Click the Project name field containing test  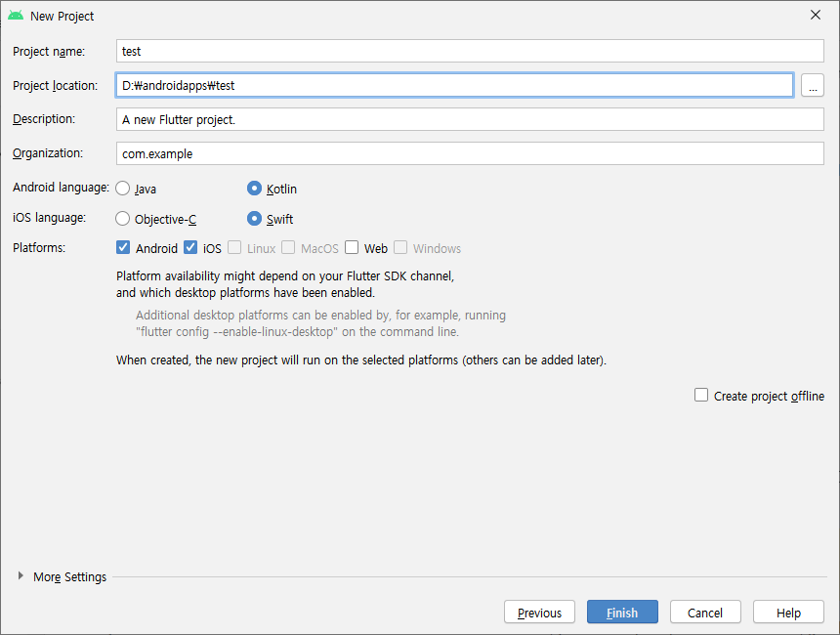[470, 51]
